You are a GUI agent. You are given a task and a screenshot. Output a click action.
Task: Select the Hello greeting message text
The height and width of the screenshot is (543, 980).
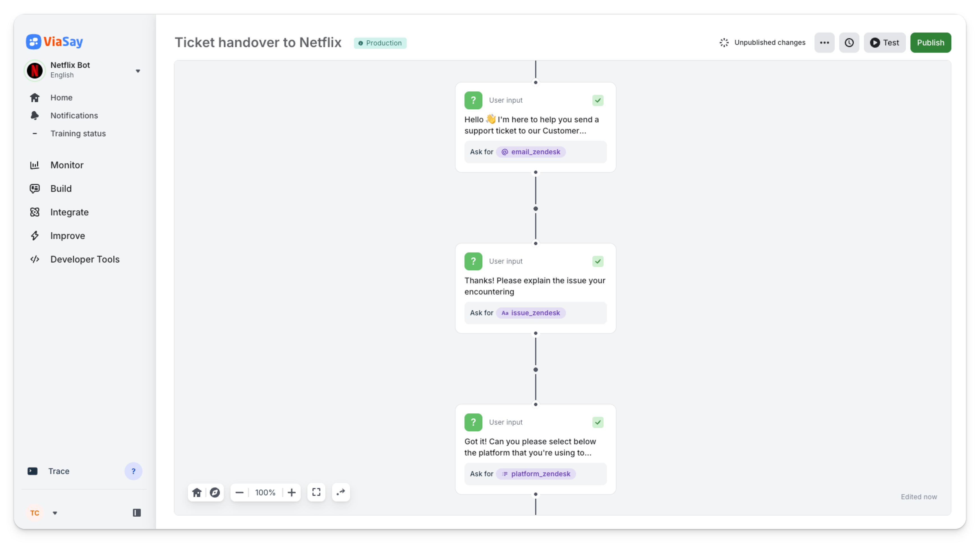tap(532, 125)
